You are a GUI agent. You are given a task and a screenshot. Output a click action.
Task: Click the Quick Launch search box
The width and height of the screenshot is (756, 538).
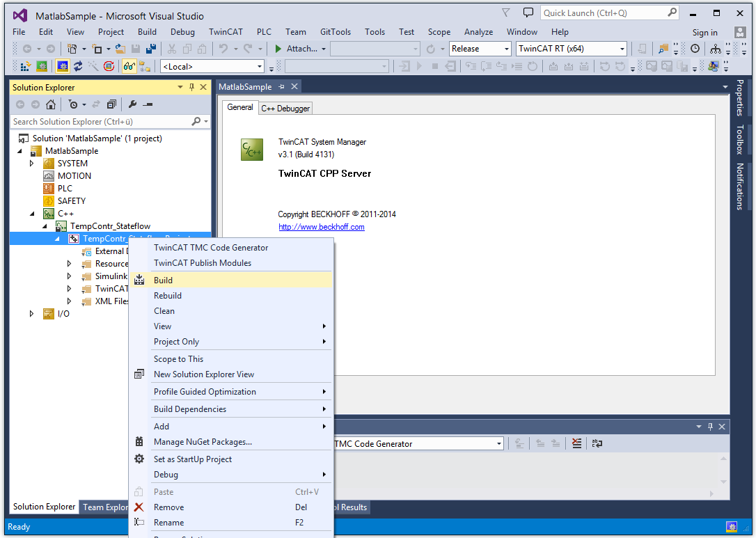[x=609, y=13]
